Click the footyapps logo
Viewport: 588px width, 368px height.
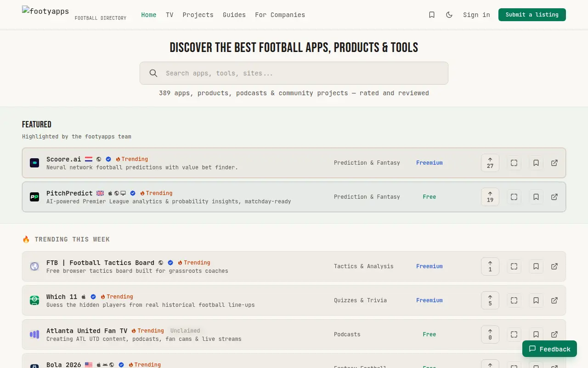click(x=45, y=11)
